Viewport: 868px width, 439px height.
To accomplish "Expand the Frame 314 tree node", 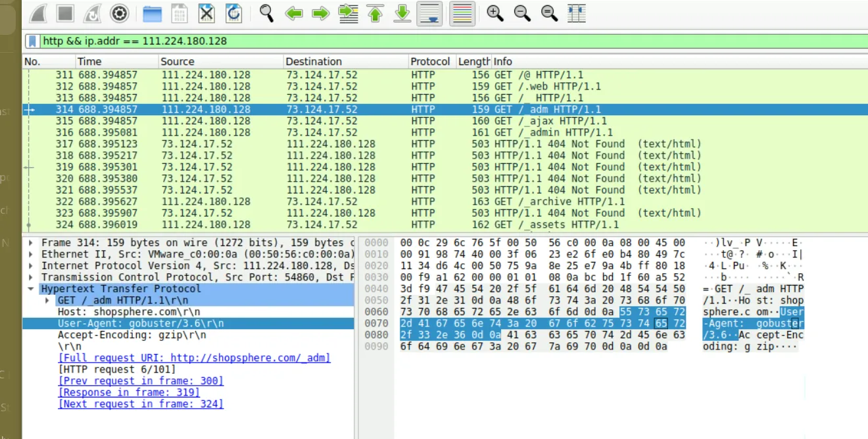I will [x=32, y=243].
